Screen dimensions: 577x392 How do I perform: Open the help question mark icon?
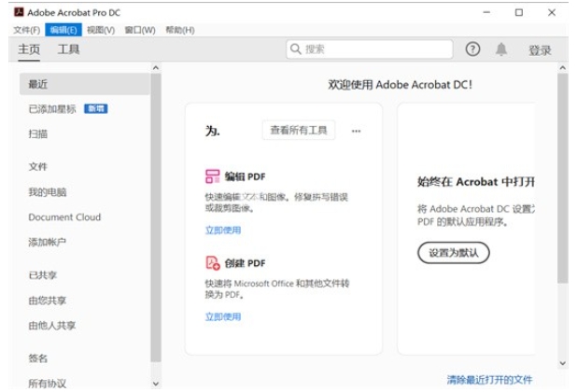pos(472,49)
